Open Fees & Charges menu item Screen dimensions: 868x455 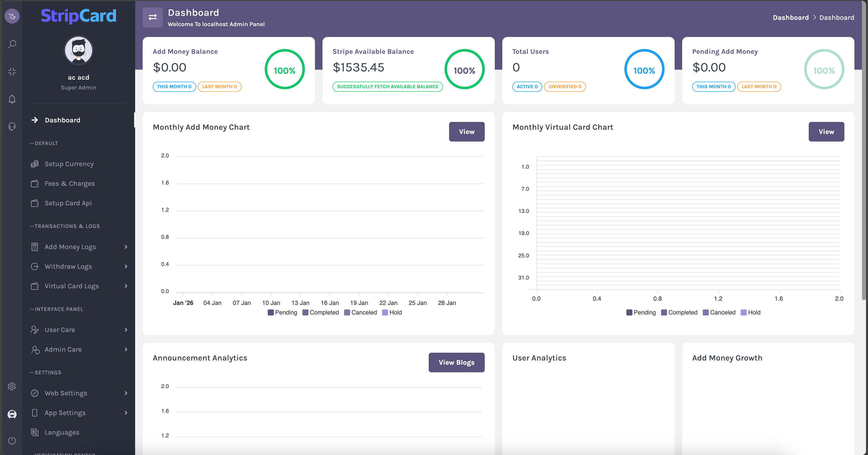(69, 184)
